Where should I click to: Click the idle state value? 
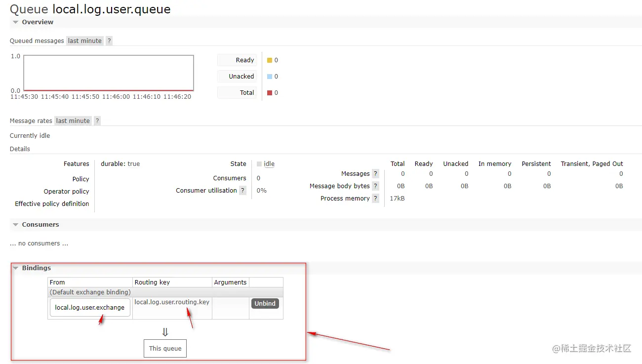pos(269,164)
